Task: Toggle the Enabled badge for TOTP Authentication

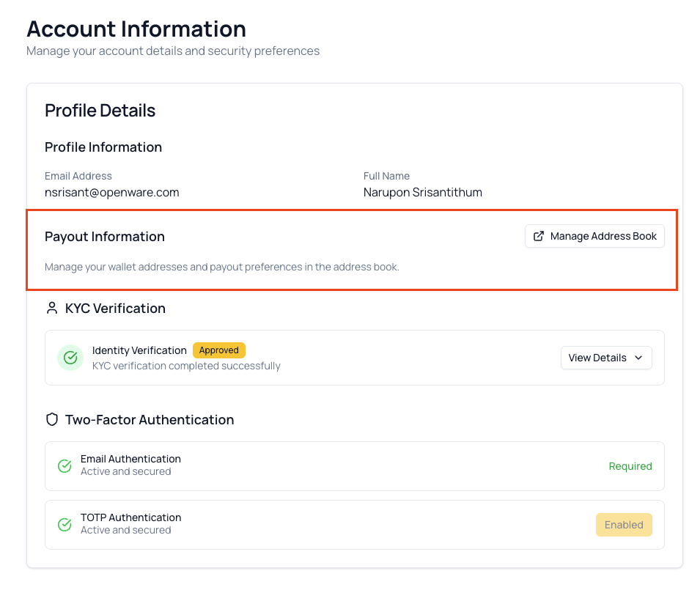Action: click(624, 524)
